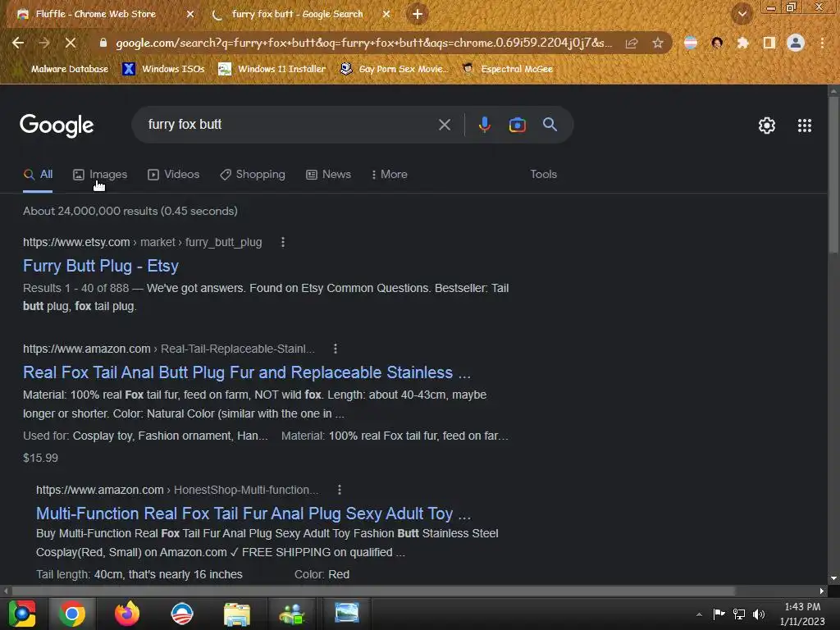The height and width of the screenshot is (630, 840).
Task: Open the Windows 11 Installer bookmark
Action: pos(272,69)
